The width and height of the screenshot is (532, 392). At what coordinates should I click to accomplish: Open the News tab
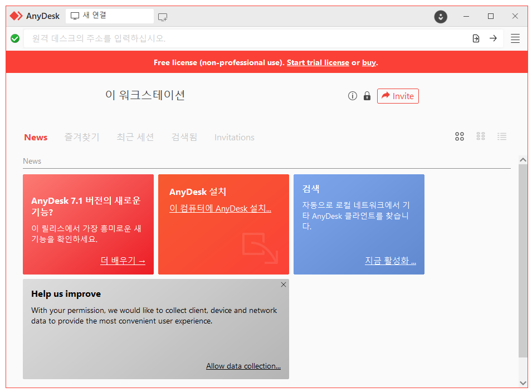point(36,138)
